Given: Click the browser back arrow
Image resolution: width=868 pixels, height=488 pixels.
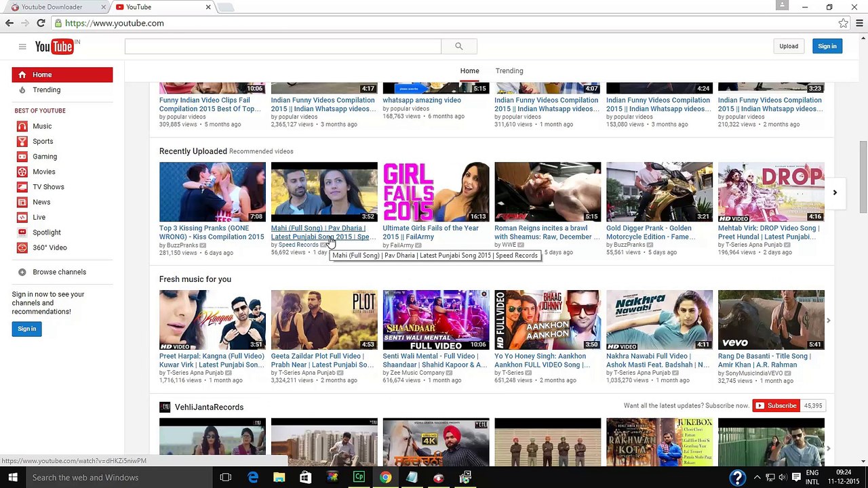Looking at the screenshot, I should (x=9, y=23).
